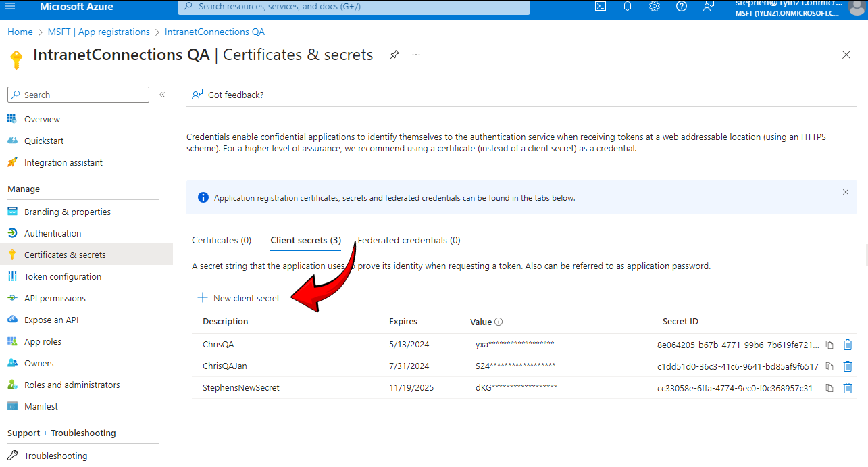Screen dimensions: 868x467
Task: Click the Microsoft Azure home logo text
Action: click(76, 7)
